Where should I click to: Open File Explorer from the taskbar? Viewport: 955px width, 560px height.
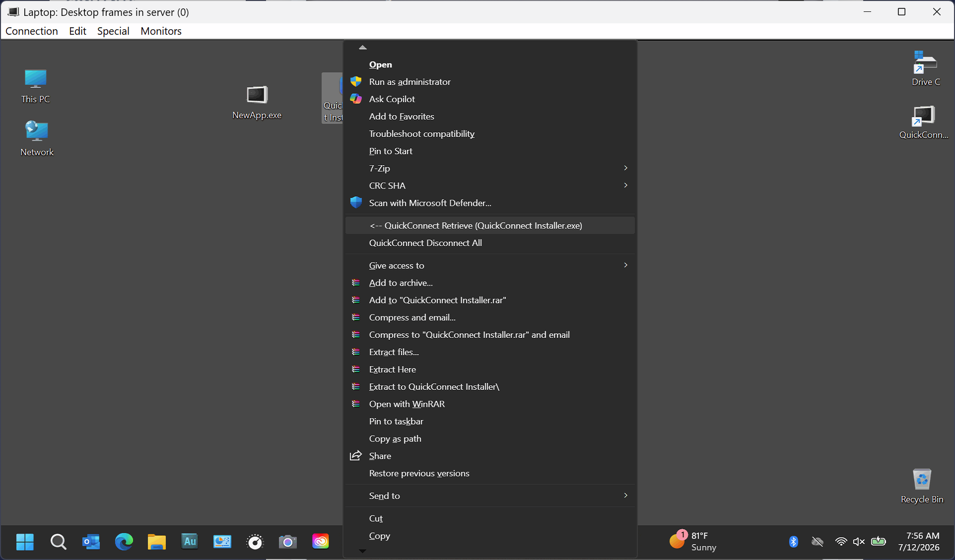(x=156, y=542)
